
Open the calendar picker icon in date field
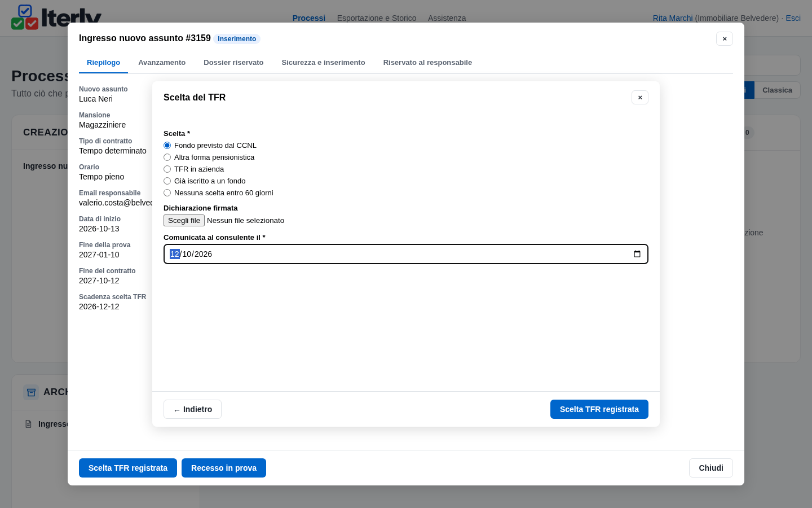coord(637,254)
